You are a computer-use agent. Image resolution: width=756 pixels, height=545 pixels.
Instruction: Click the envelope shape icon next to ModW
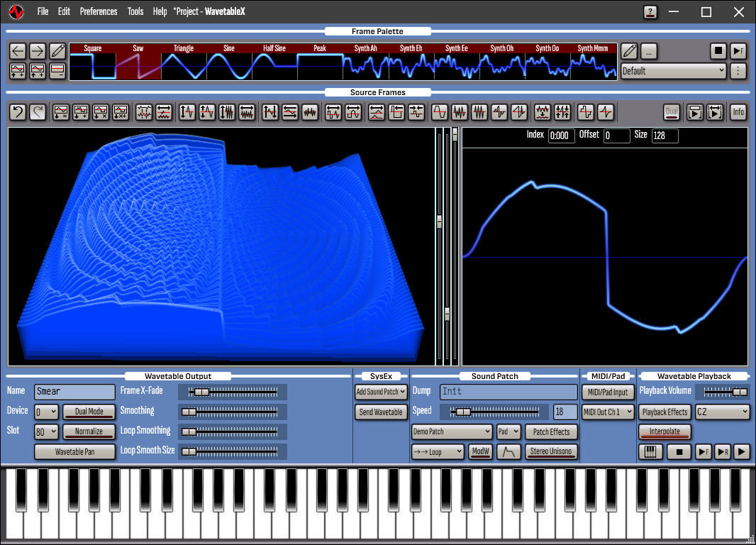click(x=508, y=452)
